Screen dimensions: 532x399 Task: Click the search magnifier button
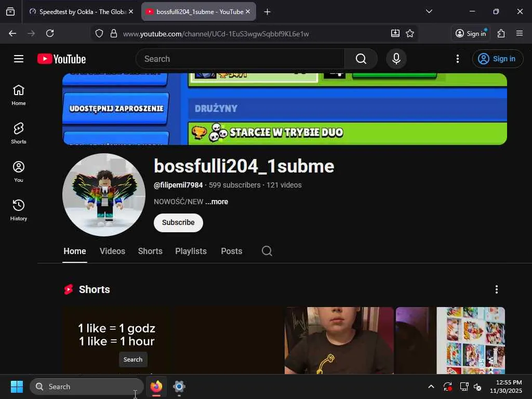(361, 59)
